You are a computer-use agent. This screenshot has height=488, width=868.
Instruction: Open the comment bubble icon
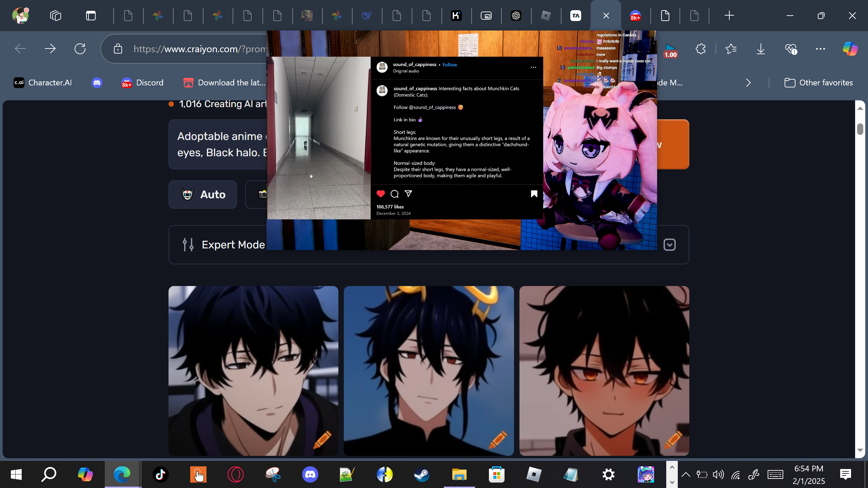point(394,194)
